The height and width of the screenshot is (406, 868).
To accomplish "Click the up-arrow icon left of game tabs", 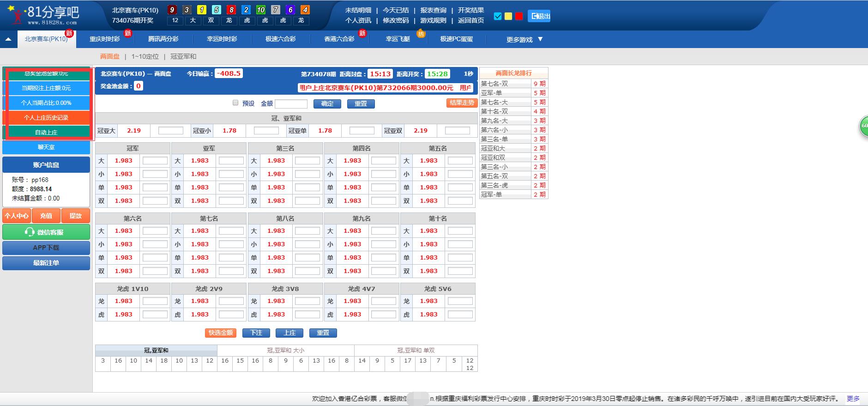I will pyautogui.click(x=8, y=39).
